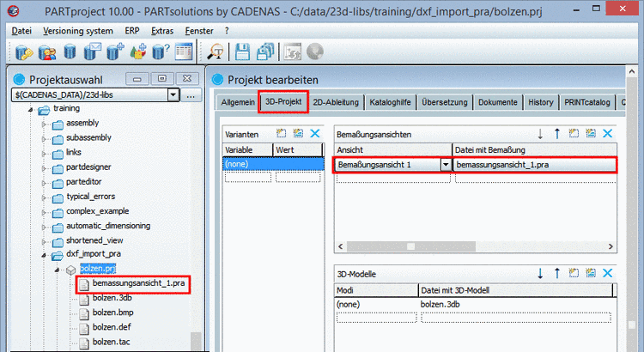The width and height of the screenshot is (644, 352).
Task: Click the single floppy disk save icon
Action: tap(242, 52)
